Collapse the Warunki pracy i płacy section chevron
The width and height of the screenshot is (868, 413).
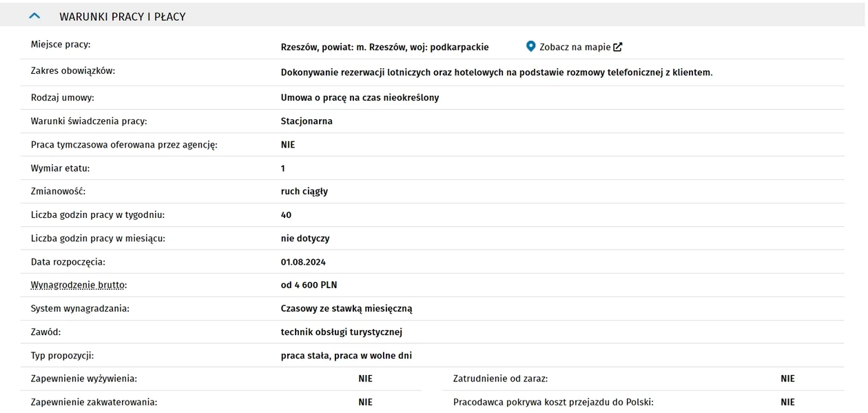click(34, 16)
